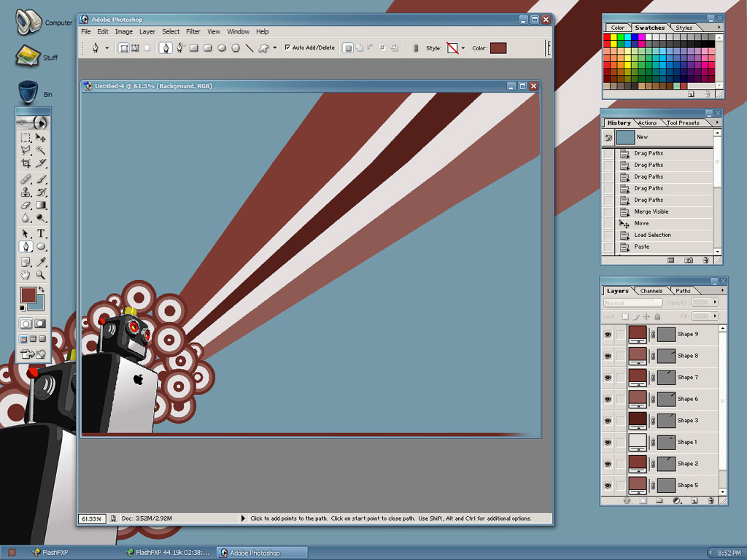This screenshot has width=747, height=560.
Task: Open the shape geometry options dropdown arrow
Action: 275,48
